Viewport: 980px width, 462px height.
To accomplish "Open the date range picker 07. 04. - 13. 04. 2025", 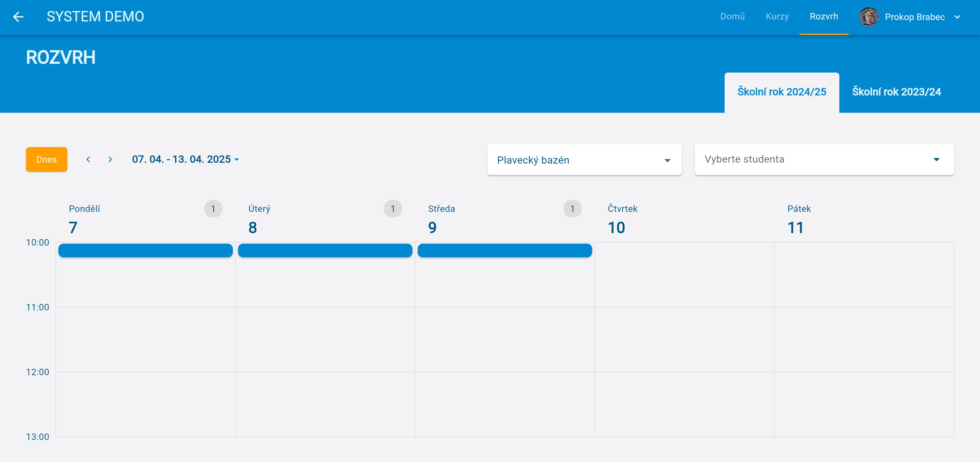I will [x=185, y=159].
